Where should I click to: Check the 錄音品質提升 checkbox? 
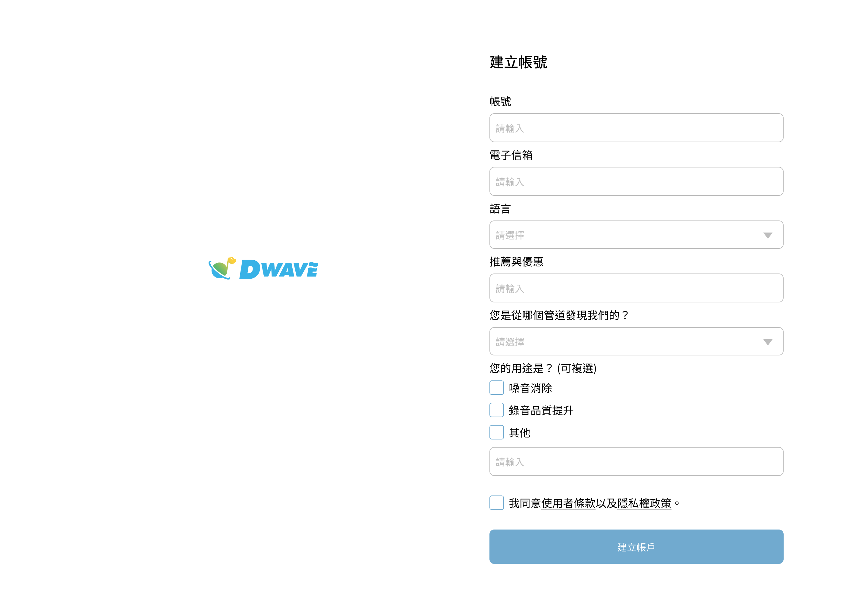(496, 410)
